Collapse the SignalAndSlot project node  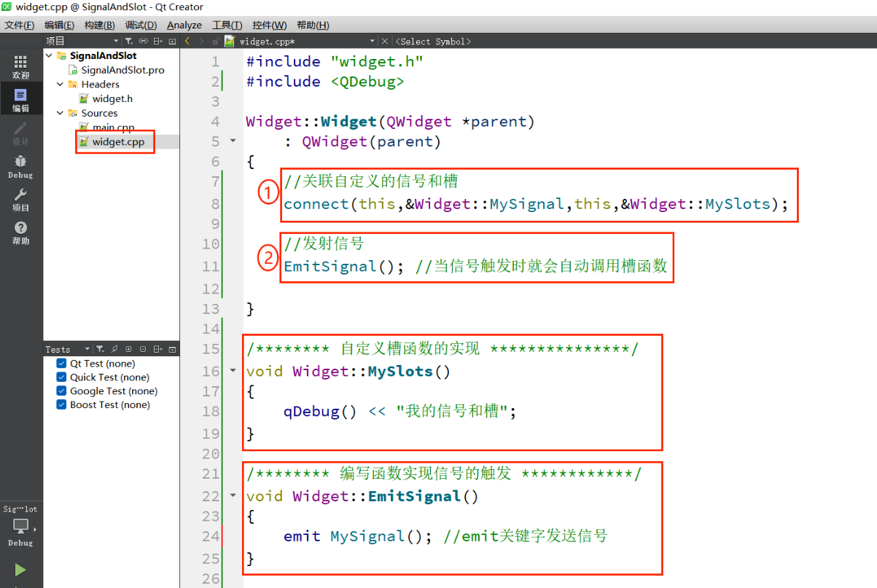tap(49, 55)
